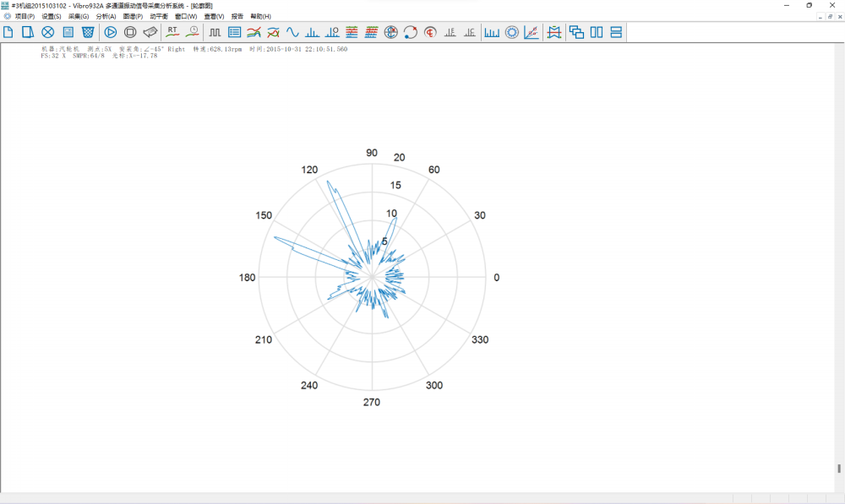Screen dimensions: 845x504
Task: Open the polar compass plot icon
Action: (390, 32)
